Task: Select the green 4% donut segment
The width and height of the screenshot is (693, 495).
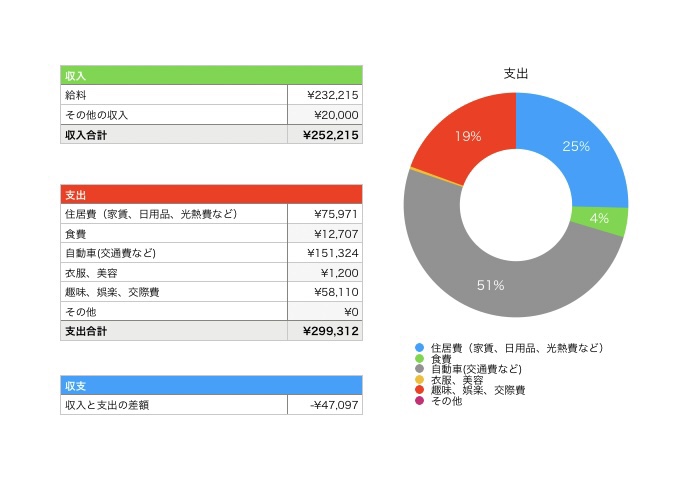Action: pos(600,220)
